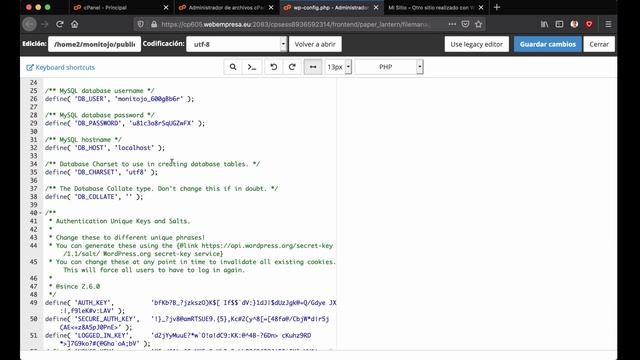Collapse the comment block at line 40
The image size is (640, 360).
(40, 213)
